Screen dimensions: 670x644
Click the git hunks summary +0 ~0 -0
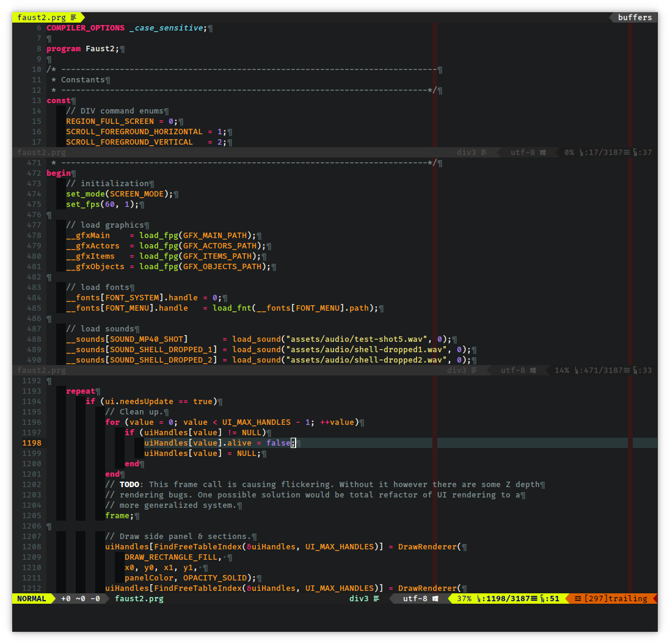[81, 599]
